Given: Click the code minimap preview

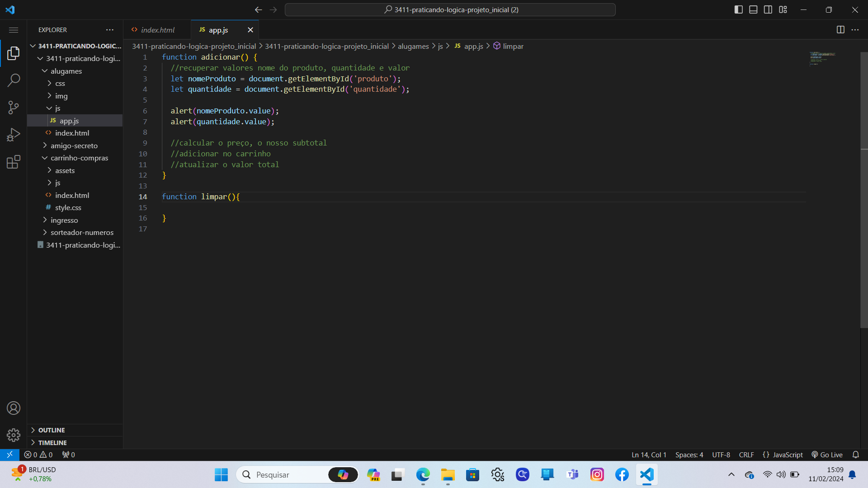Looking at the screenshot, I should point(822,59).
